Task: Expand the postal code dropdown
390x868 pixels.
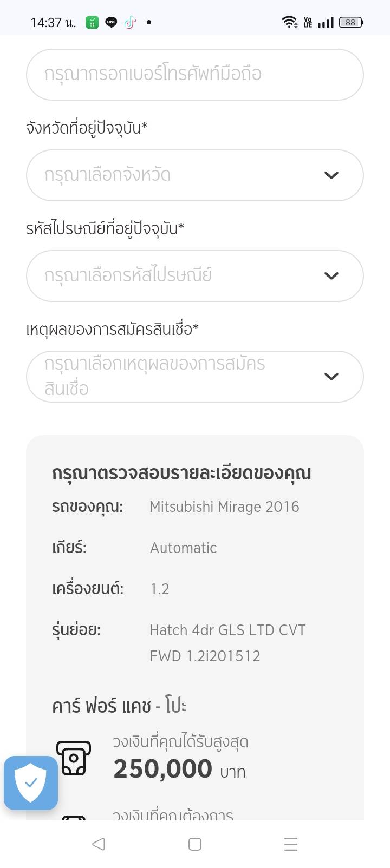Action: (194, 276)
